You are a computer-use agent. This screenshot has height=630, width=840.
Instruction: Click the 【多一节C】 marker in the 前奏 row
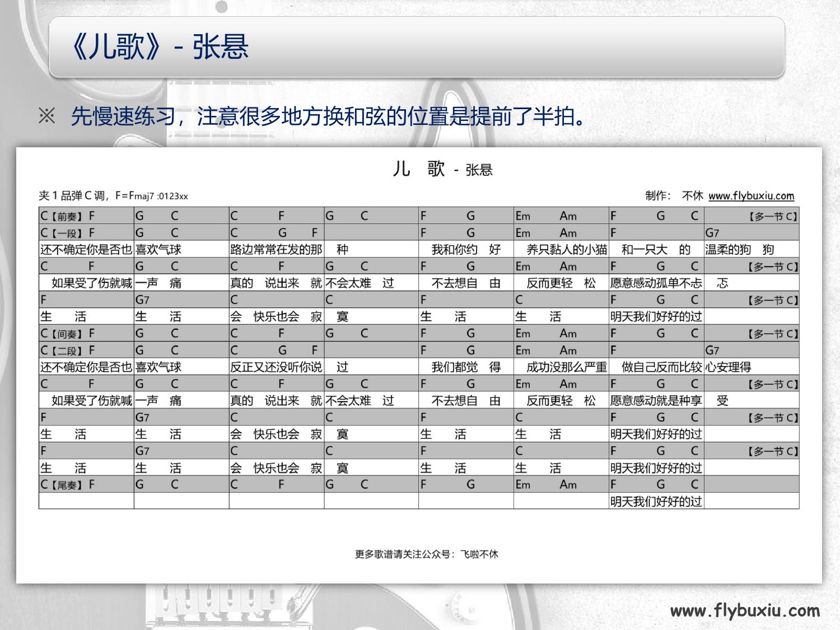pyautogui.click(x=773, y=216)
